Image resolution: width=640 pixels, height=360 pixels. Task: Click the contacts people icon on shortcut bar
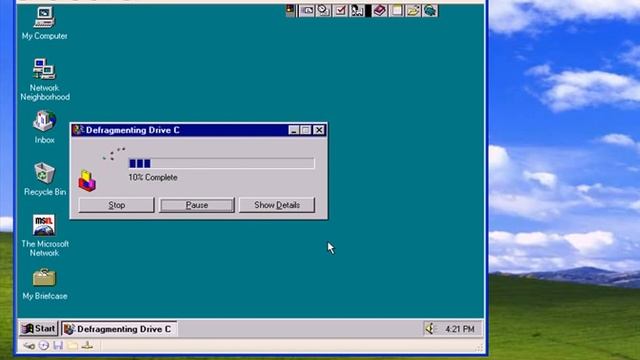coord(357,11)
